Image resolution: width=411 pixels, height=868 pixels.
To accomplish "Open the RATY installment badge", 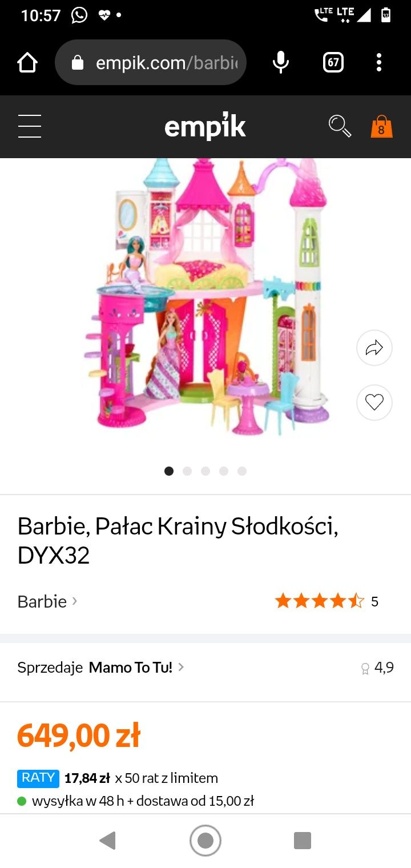I will (38, 778).
